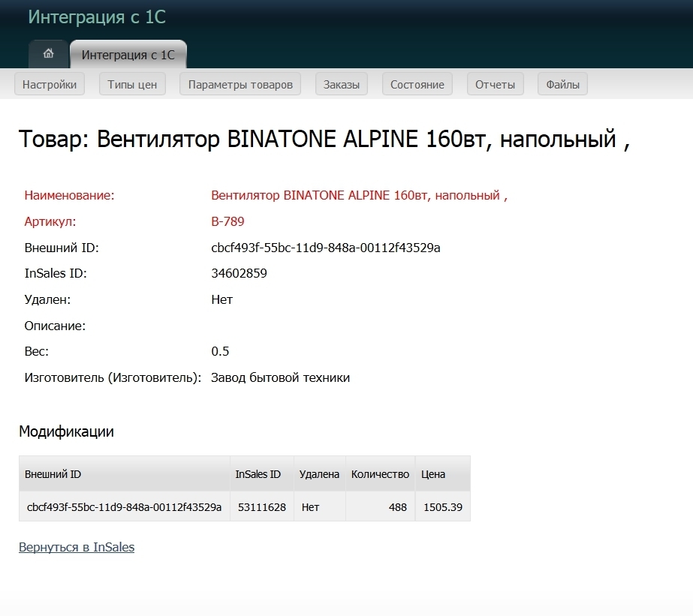The width and height of the screenshot is (693, 616).
Task: Select price cell 1505.39
Action: (443, 507)
